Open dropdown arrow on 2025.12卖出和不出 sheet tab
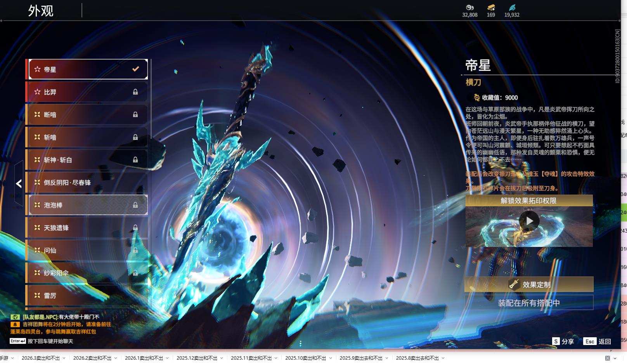Image resolution: width=627 pixels, height=364 pixels. click(x=222, y=358)
